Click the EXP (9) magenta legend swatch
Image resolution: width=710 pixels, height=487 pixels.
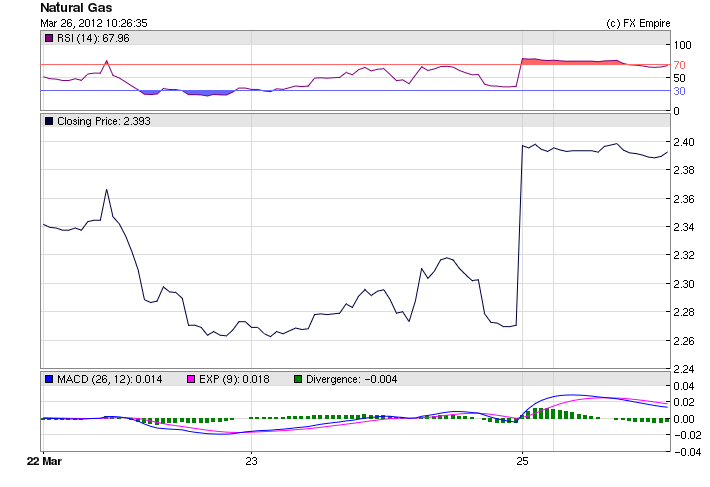point(191,379)
